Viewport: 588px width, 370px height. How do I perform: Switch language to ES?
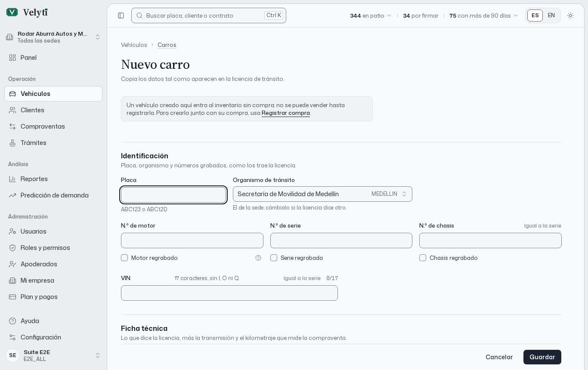(535, 15)
